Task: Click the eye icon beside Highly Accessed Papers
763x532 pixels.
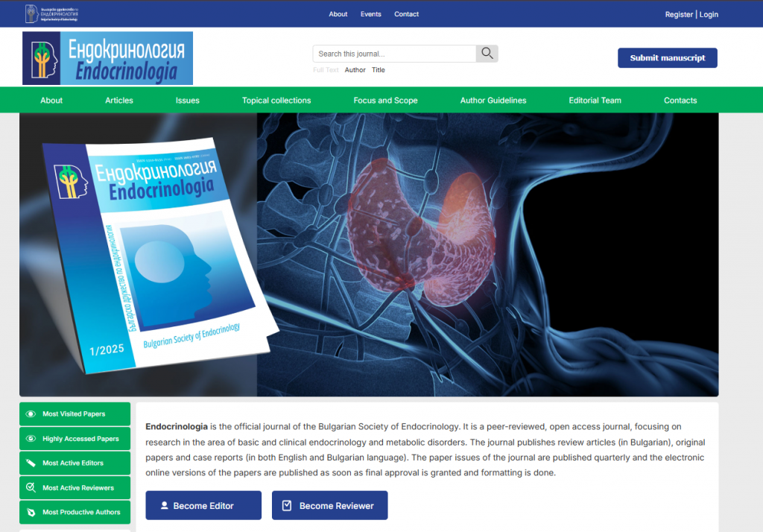Action: [x=31, y=439]
